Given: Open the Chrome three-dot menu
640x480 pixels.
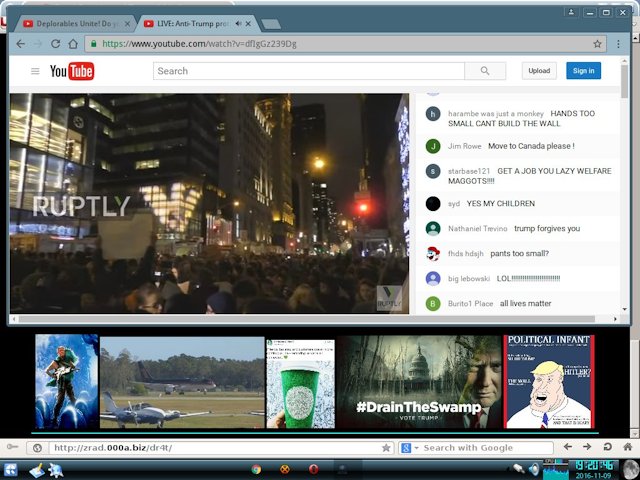Looking at the screenshot, I should click(x=618, y=44).
